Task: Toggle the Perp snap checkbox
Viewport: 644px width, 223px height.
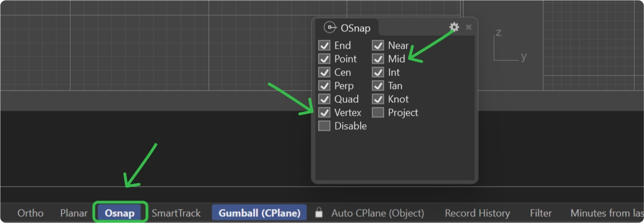Action: pos(324,86)
